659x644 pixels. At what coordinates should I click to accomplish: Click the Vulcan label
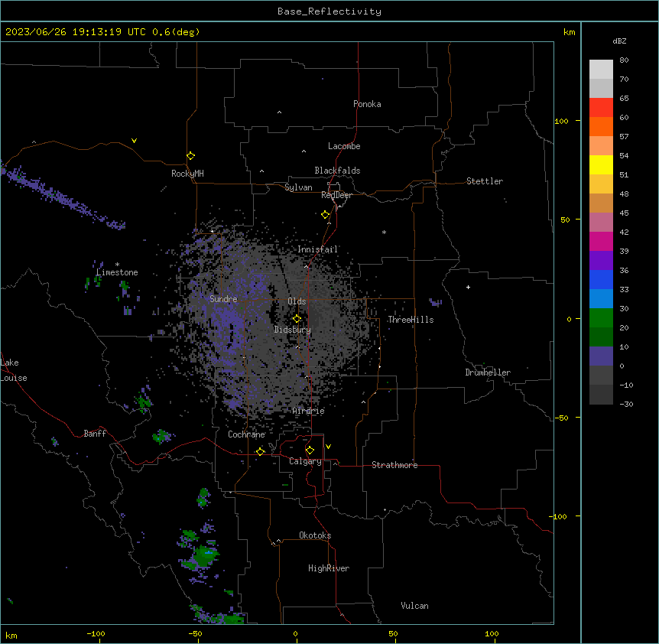coord(415,606)
